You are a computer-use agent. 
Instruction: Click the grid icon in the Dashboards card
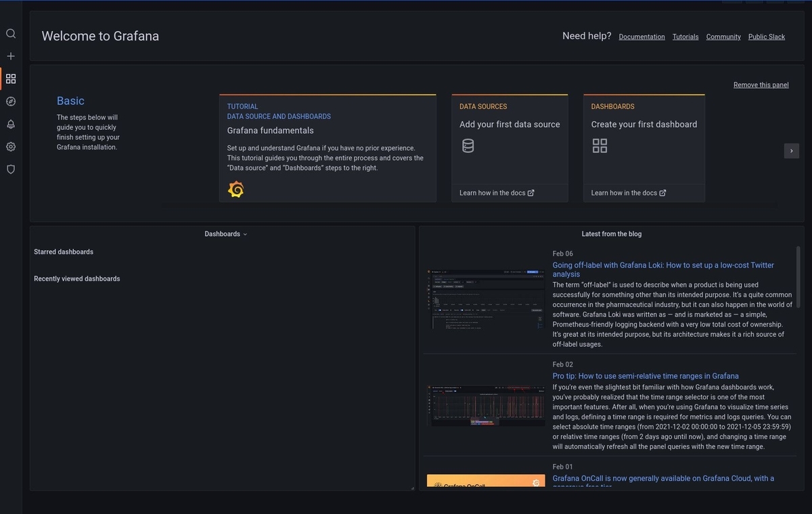tap(600, 145)
